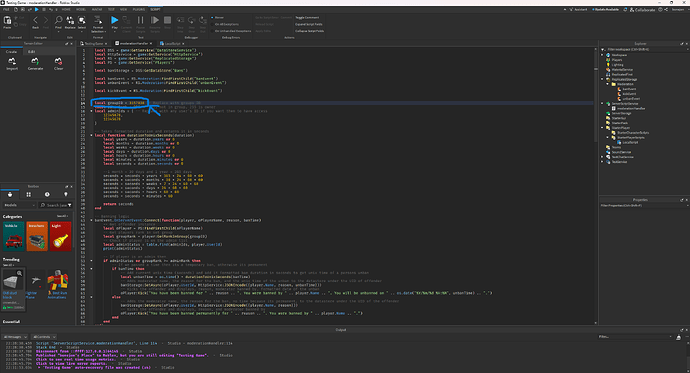
Task: Click Expand Script Folds action
Action: (309, 24)
